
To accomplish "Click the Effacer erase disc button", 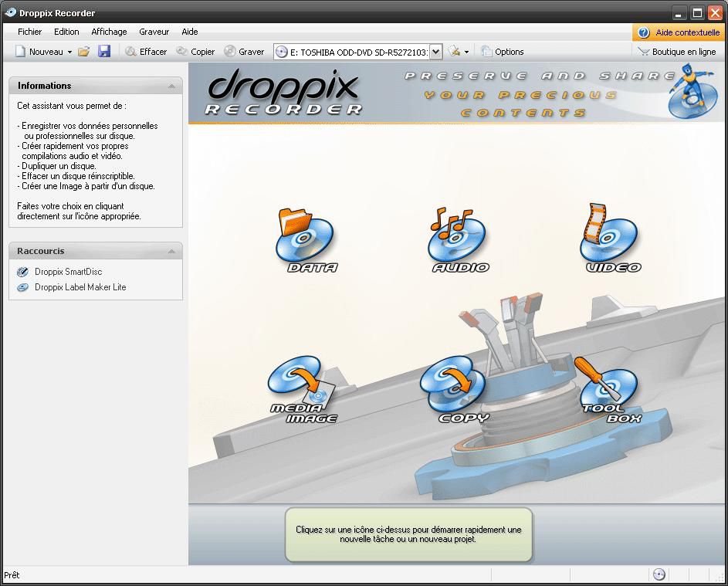I will coord(146,52).
